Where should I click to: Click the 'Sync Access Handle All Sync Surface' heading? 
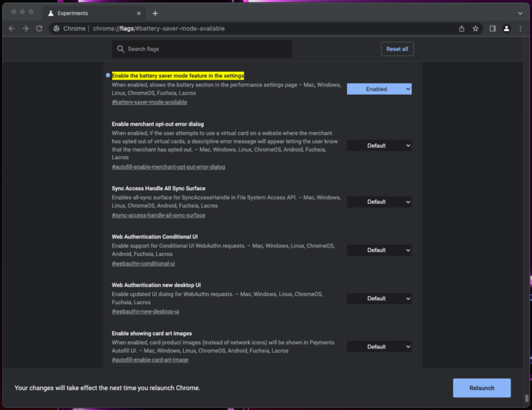[158, 188]
